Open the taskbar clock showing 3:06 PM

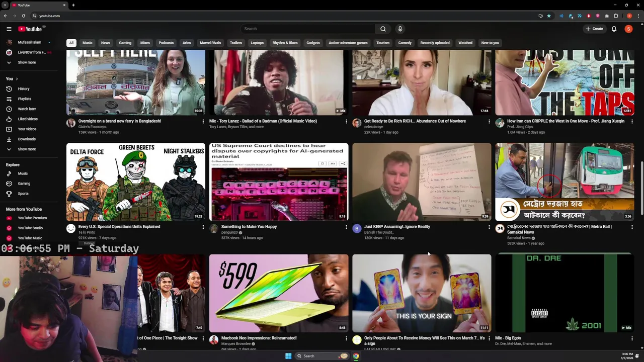pos(627,356)
